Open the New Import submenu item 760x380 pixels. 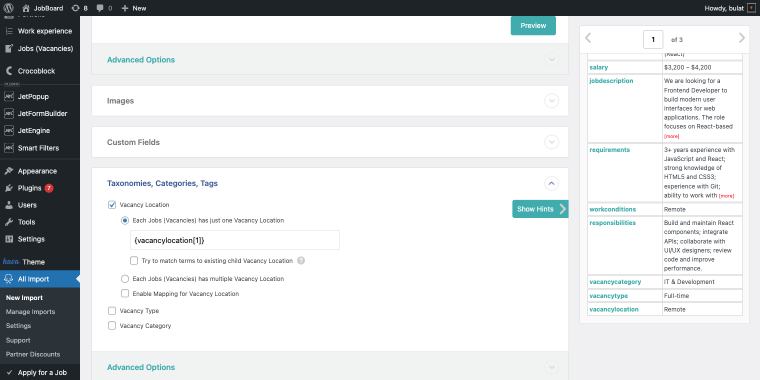pos(24,298)
